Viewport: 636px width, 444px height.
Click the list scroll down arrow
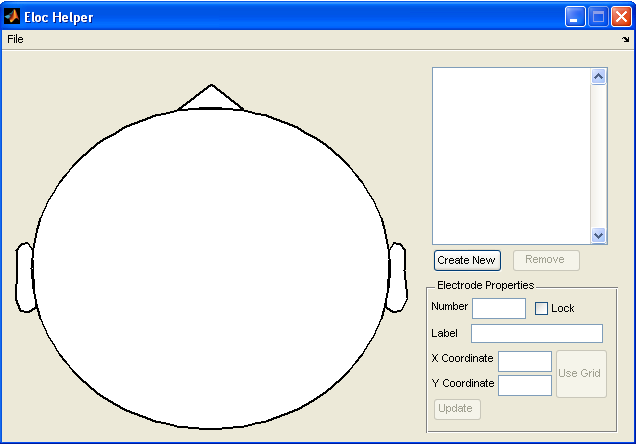coord(599,235)
